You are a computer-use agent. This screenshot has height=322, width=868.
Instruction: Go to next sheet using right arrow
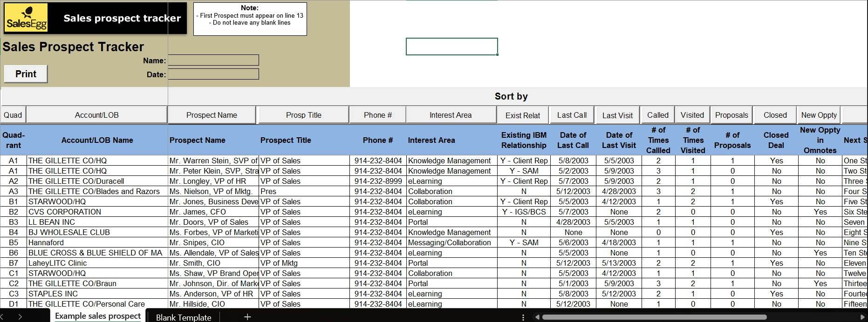click(x=20, y=317)
